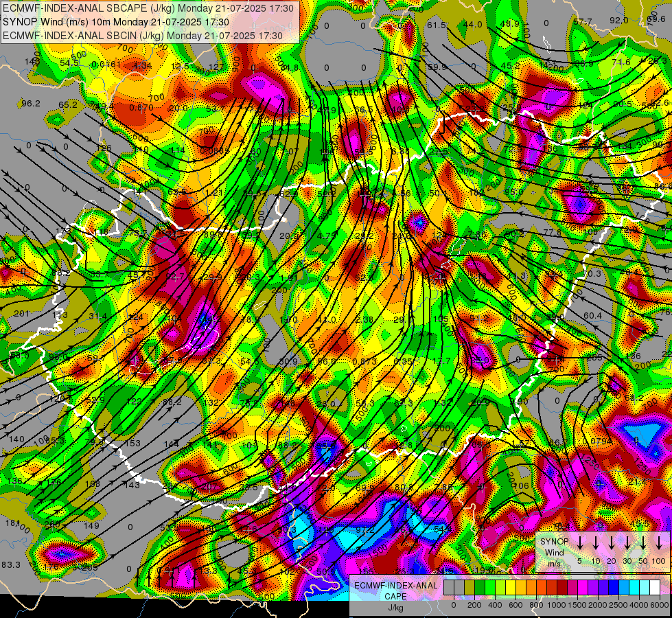This screenshot has height=618, width=672.
Task: Click the wind arrow above legend value 20
Action: pyautogui.click(x=612, y=543)
